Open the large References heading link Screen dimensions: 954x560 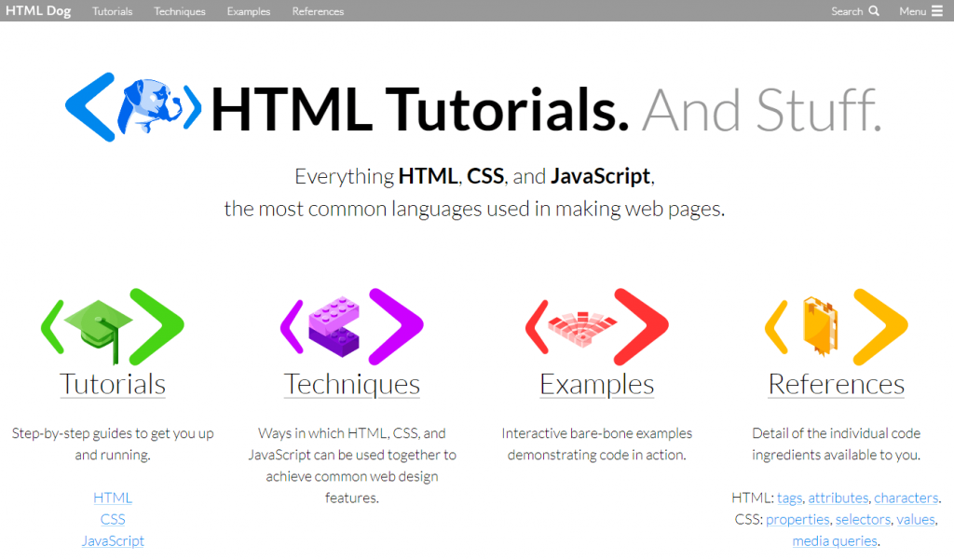[836, 384]
